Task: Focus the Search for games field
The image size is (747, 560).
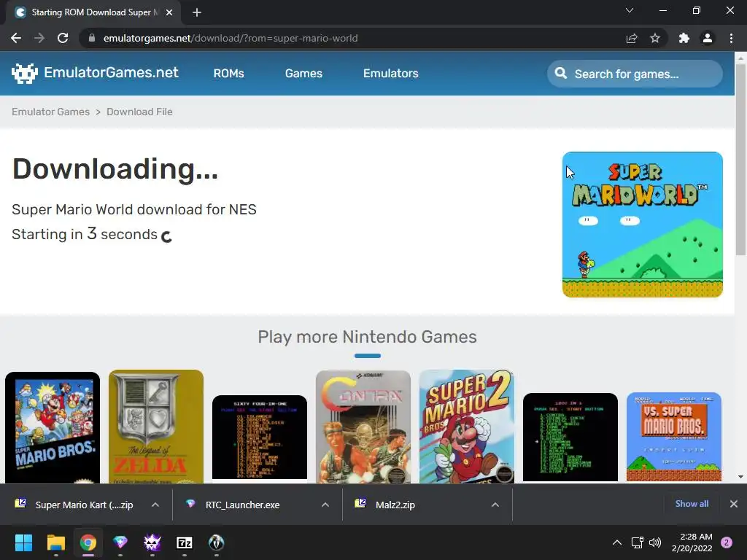Action: [x=635, y=74]
